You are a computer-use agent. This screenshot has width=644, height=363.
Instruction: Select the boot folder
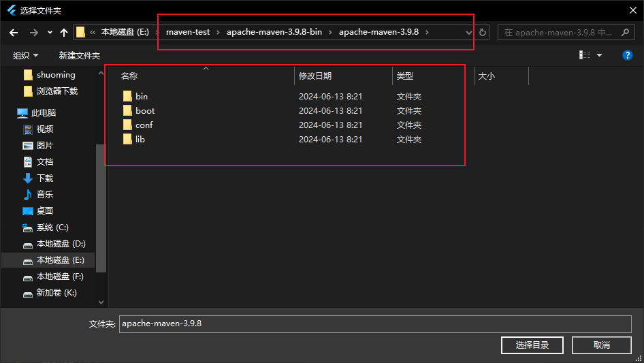tap(144, 110)
